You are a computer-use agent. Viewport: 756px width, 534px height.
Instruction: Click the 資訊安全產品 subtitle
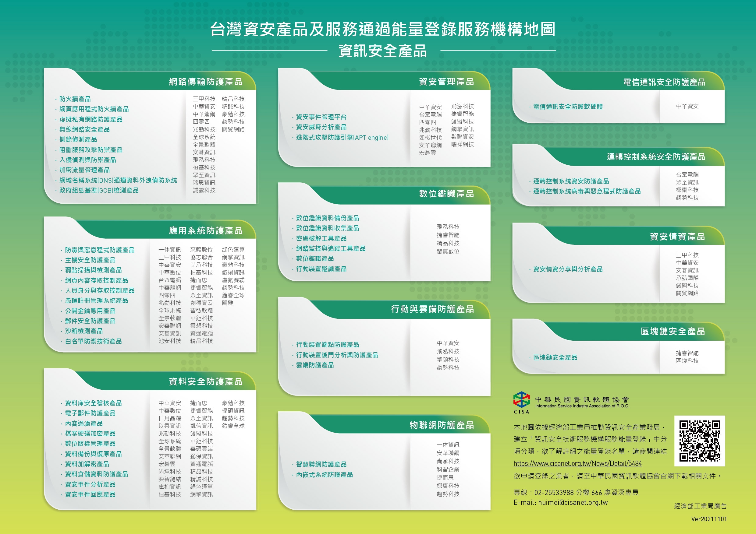pyautogui.click(x=383, y=51)
